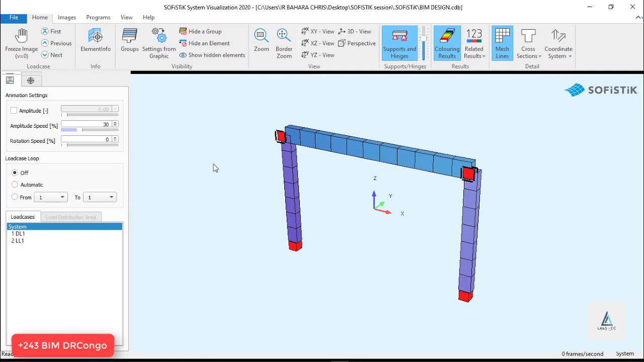The width and height of the screenshot is (644, 362).
Task: Switch to the Images ribbon tab
Action: point(67,18)
